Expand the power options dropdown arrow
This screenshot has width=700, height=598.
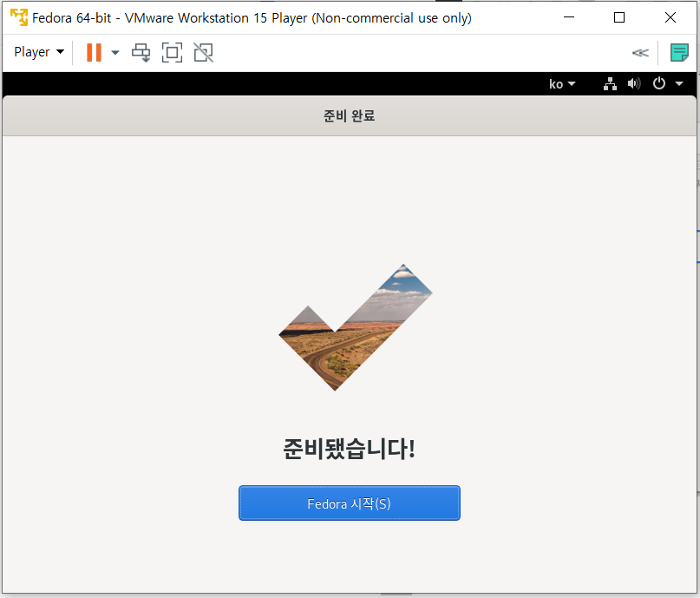pyautogui.click(x=115, y=53)
